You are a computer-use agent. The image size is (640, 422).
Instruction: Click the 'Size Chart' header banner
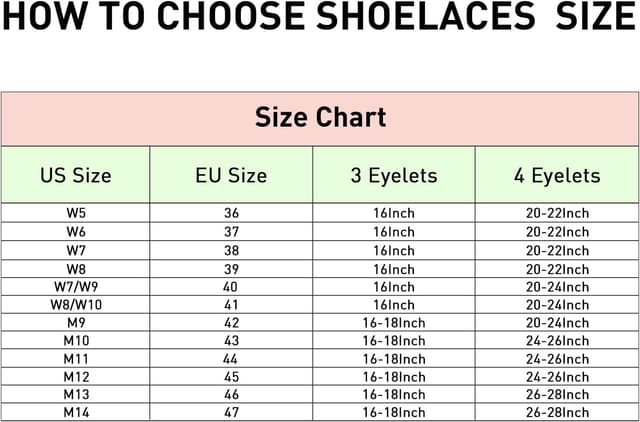[x=320, y=119]
